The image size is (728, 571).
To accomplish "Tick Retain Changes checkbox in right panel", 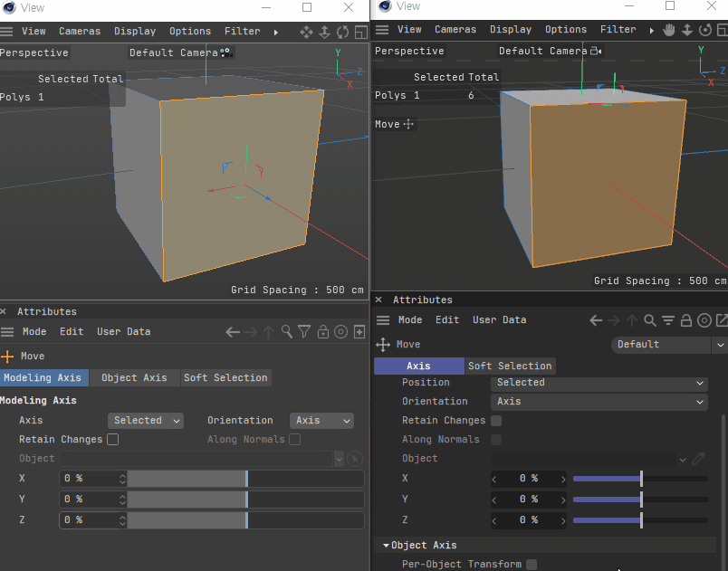I will click(496, 421).
